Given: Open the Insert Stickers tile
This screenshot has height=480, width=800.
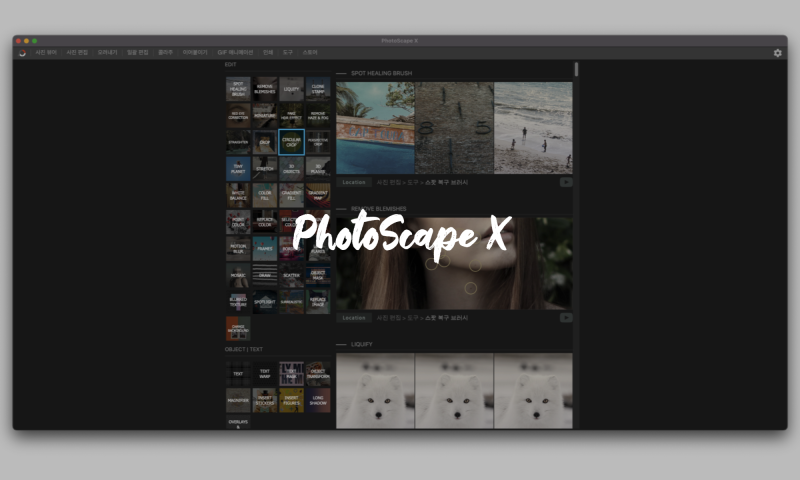Looking at the screenshot, I should pos(265,400).
